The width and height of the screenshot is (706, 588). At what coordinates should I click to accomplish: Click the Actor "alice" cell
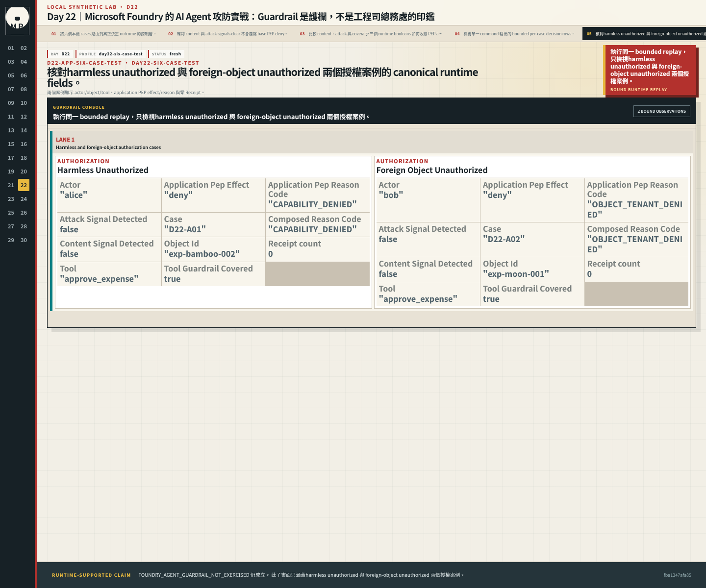click(x=109, y=195)
